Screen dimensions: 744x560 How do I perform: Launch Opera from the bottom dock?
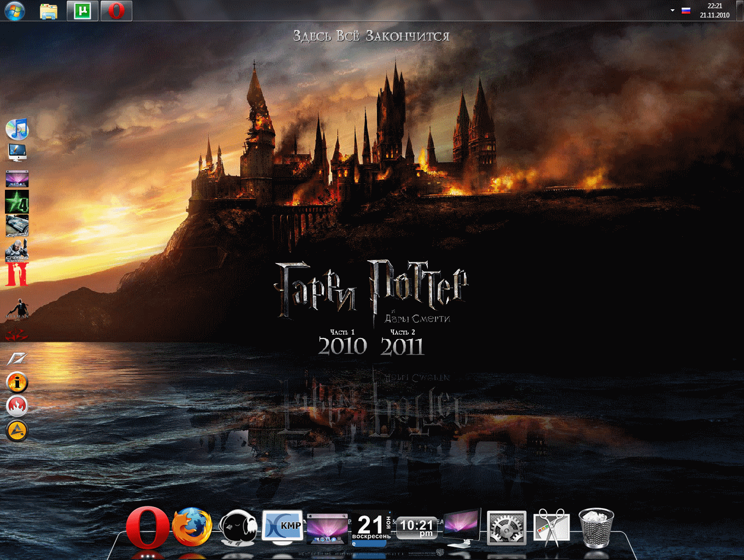148,528
